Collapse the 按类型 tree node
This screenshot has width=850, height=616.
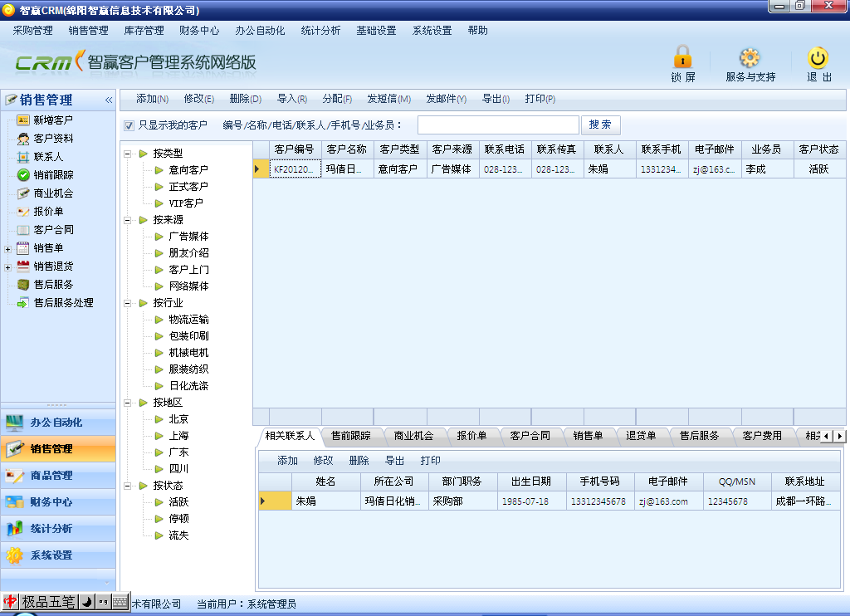[x=127, y=154]
